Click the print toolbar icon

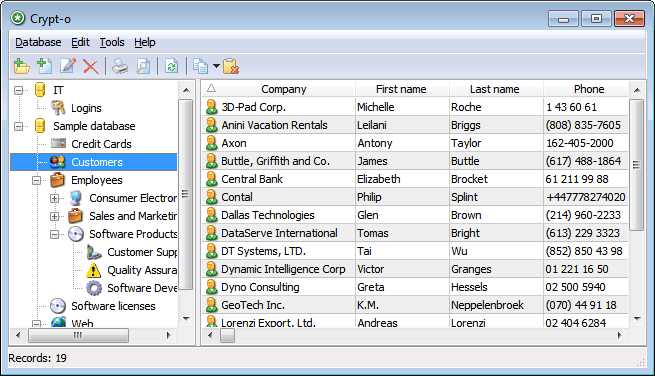(120, 66)
